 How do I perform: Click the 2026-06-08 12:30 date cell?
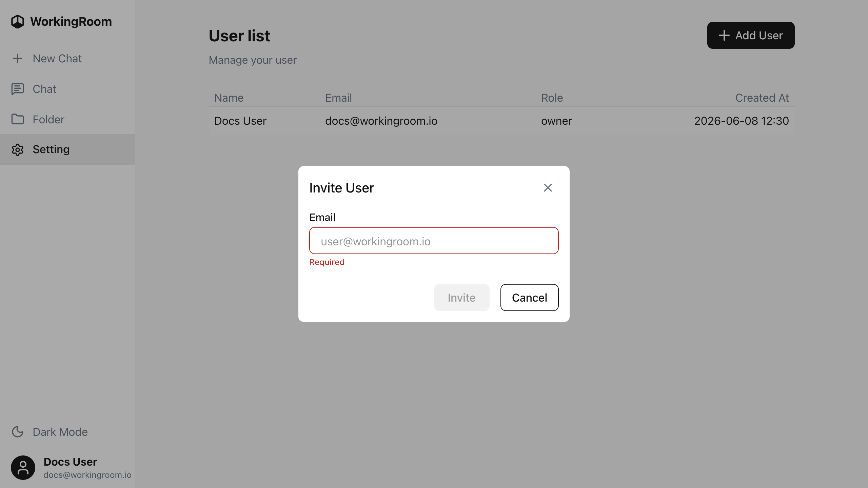tap(742, 121)
